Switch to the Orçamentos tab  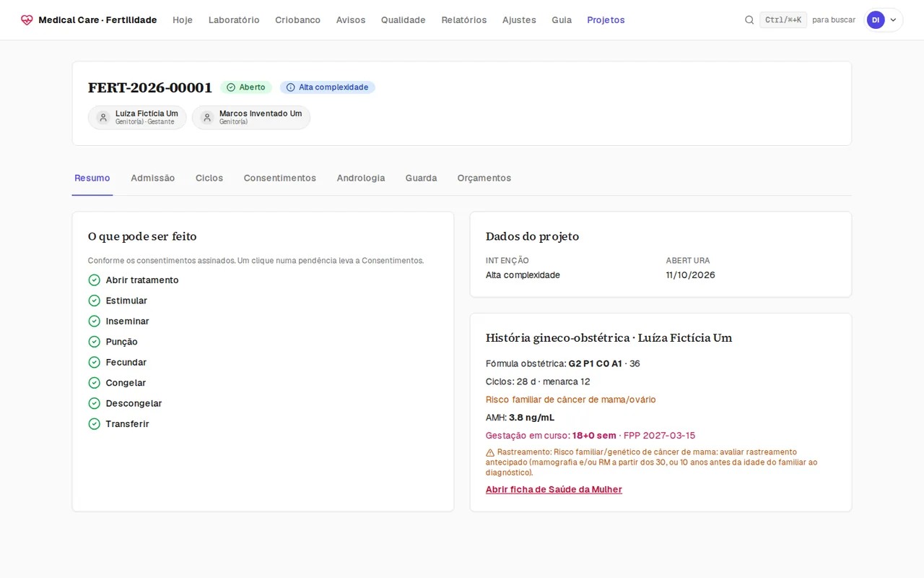484,178
